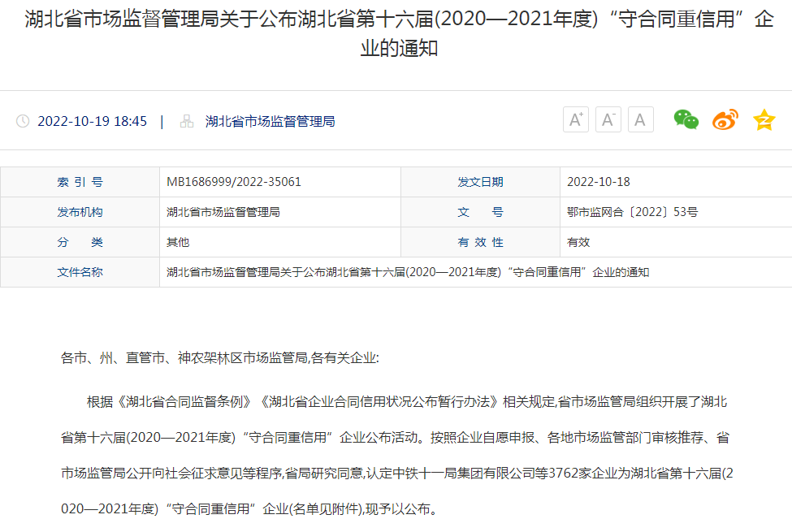This screenshot has height=532, width=792.
Task: Share article to QQ Zone star icon
Action: click(764, 119)
